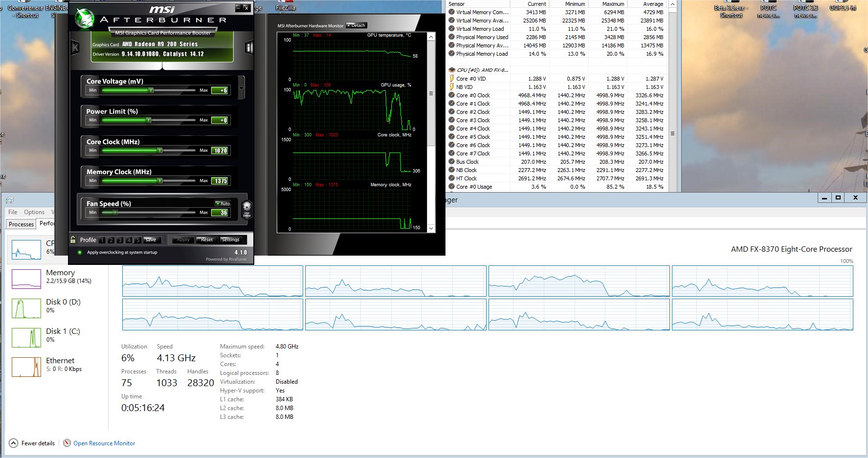
Task: Open the Beta 3.5.exe Shortcut desktop icon
Action: pyautogui.click(x=731, y=10)
